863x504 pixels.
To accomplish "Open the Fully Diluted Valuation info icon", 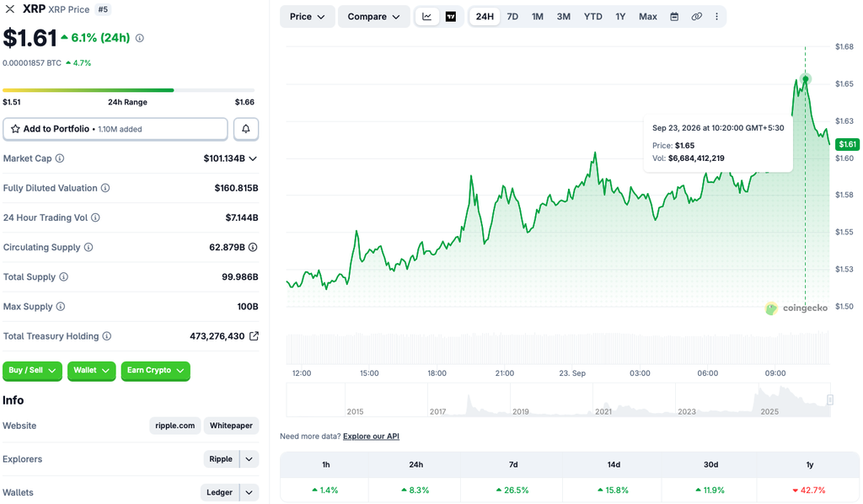I will pos(105,188).
